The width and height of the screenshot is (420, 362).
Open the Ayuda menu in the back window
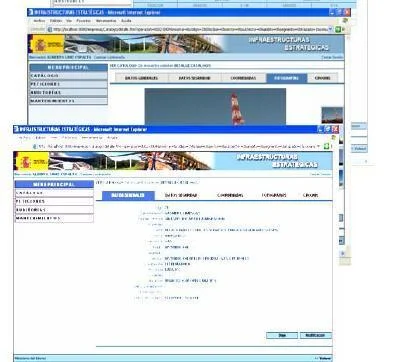[x=126, y=21]
